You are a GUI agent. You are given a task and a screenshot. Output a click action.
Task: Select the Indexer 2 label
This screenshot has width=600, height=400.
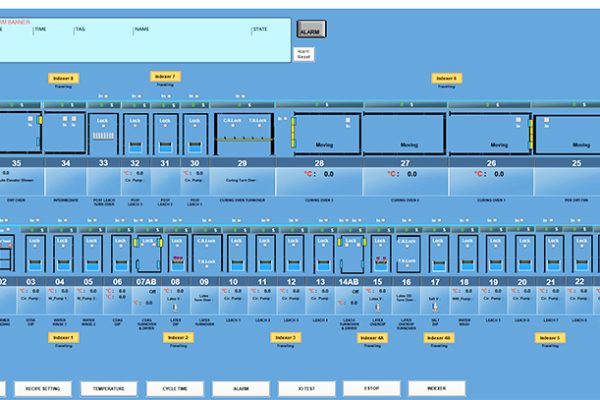[178, 338]
